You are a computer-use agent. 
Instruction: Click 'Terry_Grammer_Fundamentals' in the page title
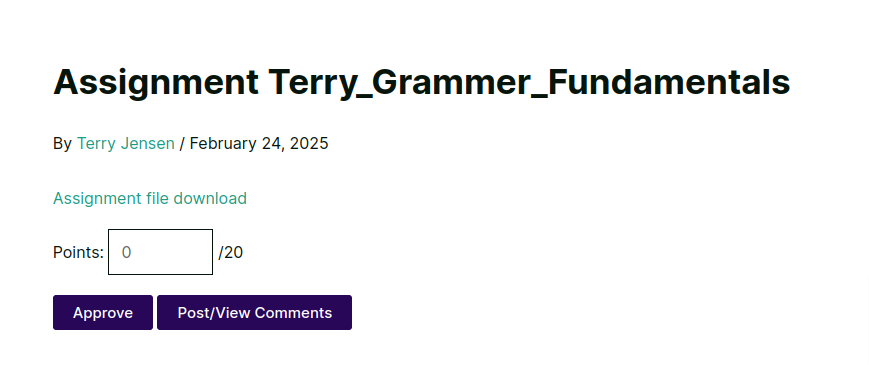pos(529,82)
